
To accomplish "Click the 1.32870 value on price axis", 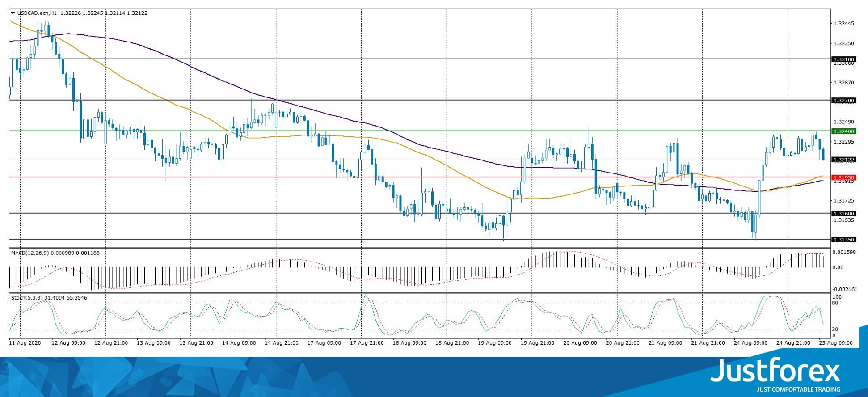I will [844, 83].
